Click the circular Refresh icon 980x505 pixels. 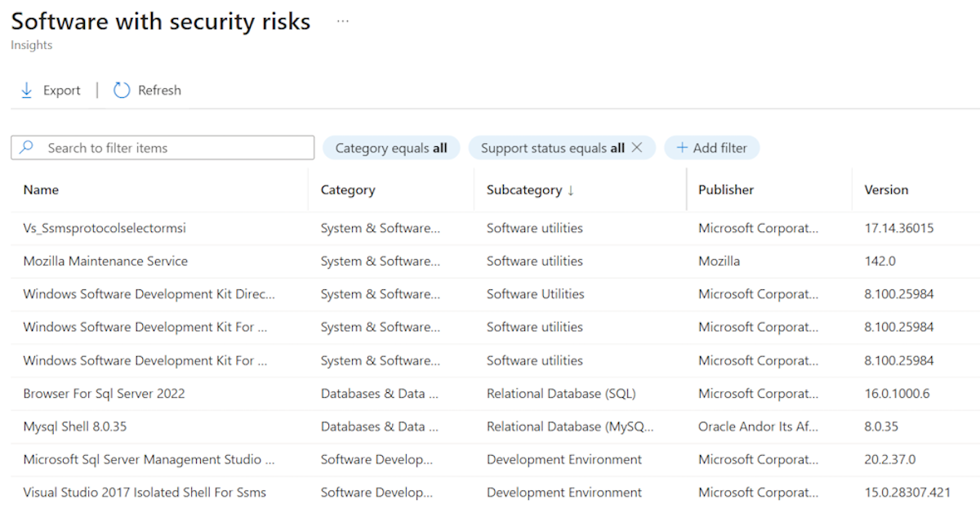click(122, 91)
